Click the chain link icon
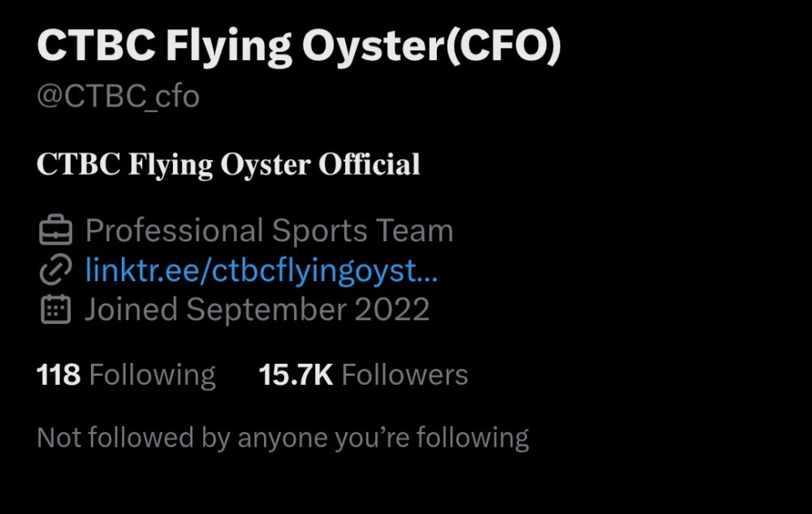Viewport: 812px width, 514px height. coord(56,270)
